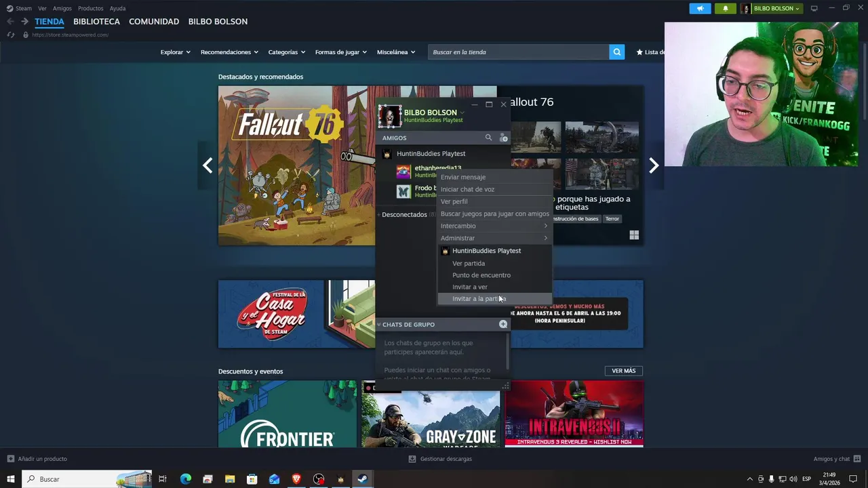Image resolution: width=868 pixels, height=488 pixels.
Task: Open the Microsoft Store taskbar icon
Action: pyautogui.click(x=252, y=479)
